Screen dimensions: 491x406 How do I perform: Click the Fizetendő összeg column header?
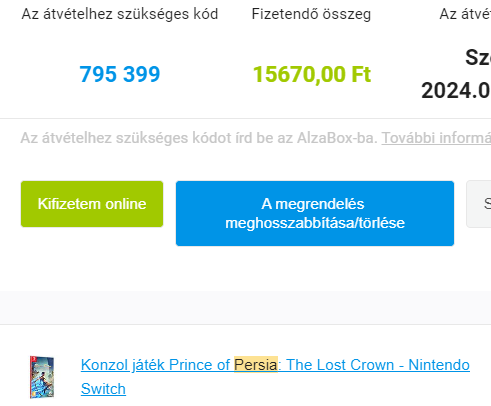[311, 14]
